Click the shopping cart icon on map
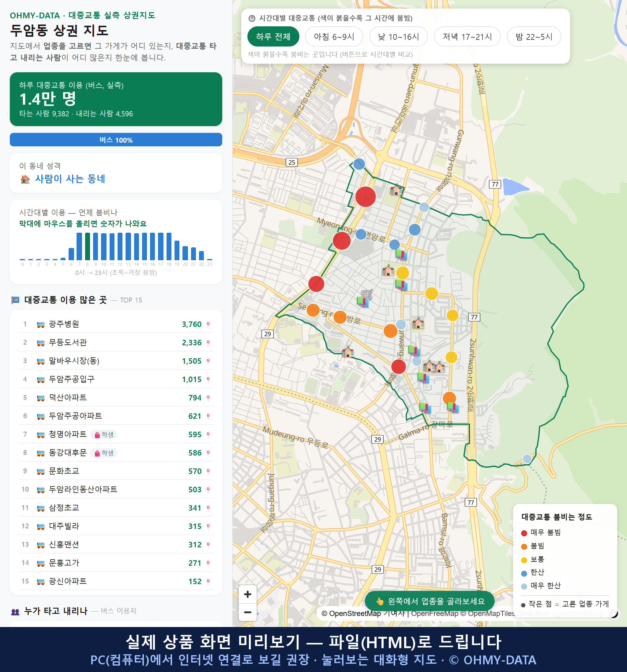 (367, 293)
